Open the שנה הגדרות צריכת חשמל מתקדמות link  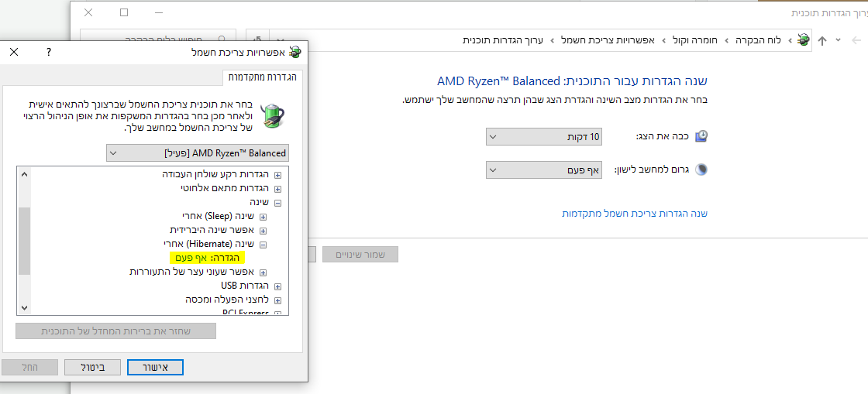[x=635, y=214]
